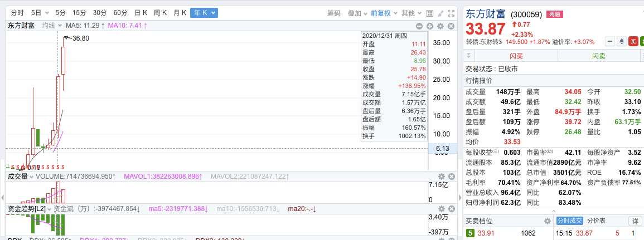Zoom out main chart with minus icon
The image size is (644, 240).
[x=419, y=26]
